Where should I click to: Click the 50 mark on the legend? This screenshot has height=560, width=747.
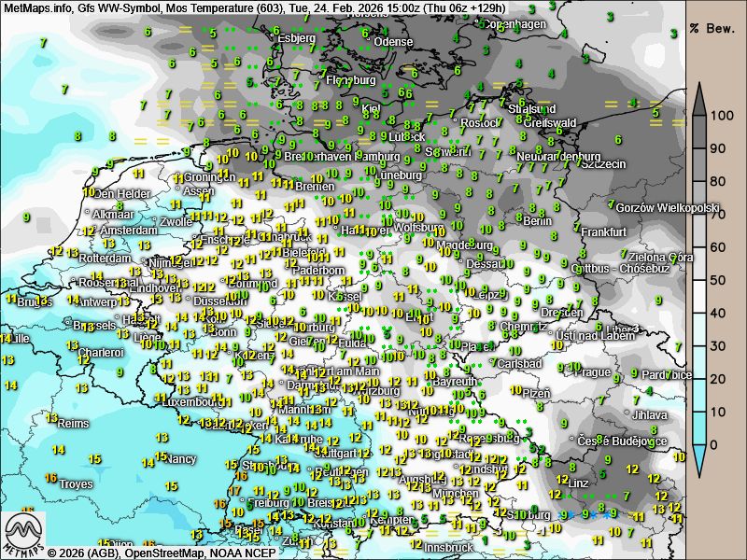pyautogui.click(x=718, y=280)
